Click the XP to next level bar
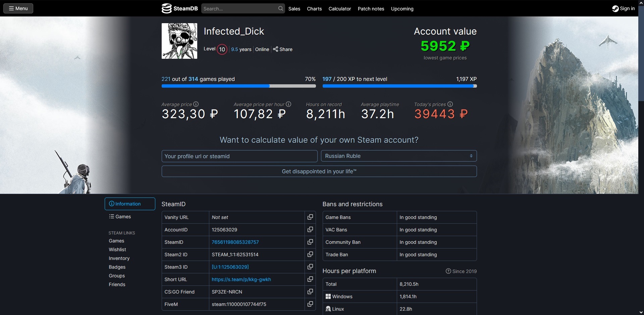 [399, 86]
